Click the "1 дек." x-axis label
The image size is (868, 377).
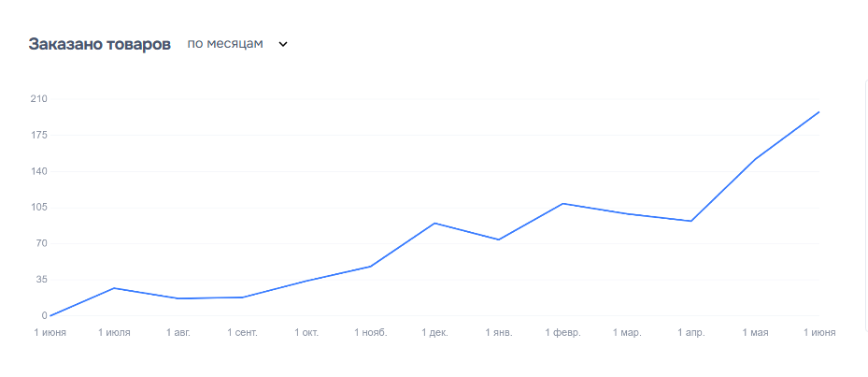tap(434, 332)
